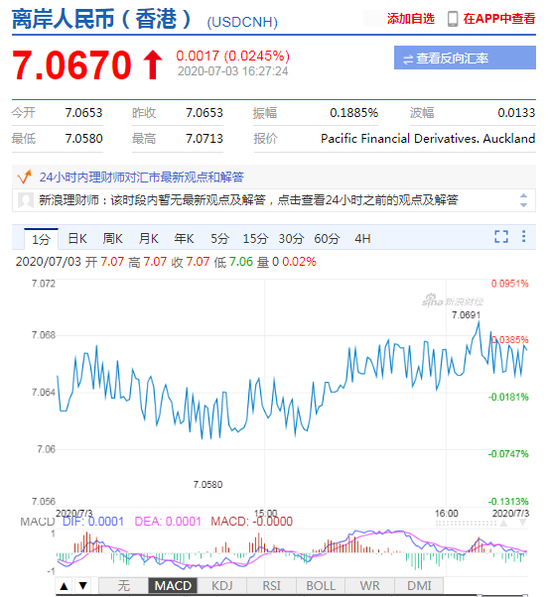Click the 最低 value 7.0580
This screenshot has width=550, height=597.
84,139
